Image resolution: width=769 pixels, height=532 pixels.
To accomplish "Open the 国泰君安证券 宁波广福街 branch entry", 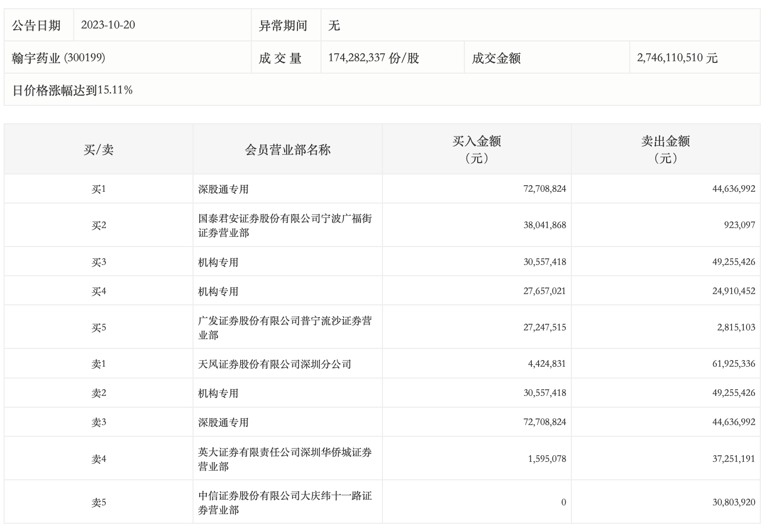I will click(x=285, y=226).
